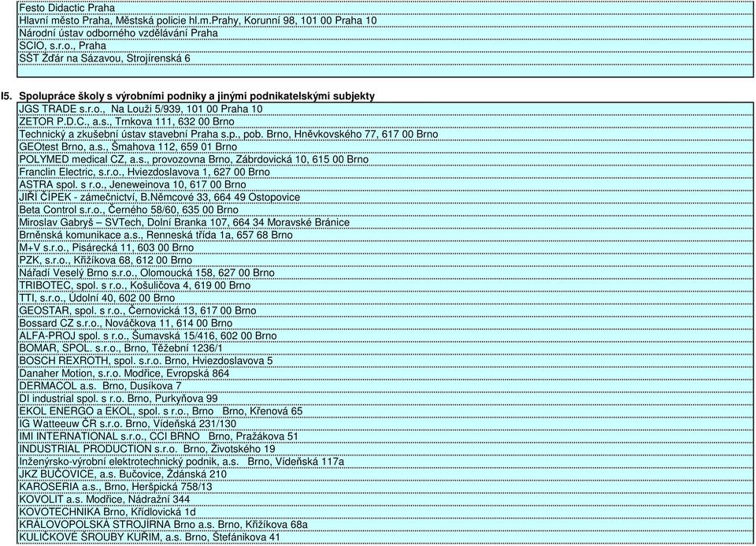
Task: Select the row 'SCIO, s.r.o., Praha'
Action: pyautogui.click(x=385, y=46)
